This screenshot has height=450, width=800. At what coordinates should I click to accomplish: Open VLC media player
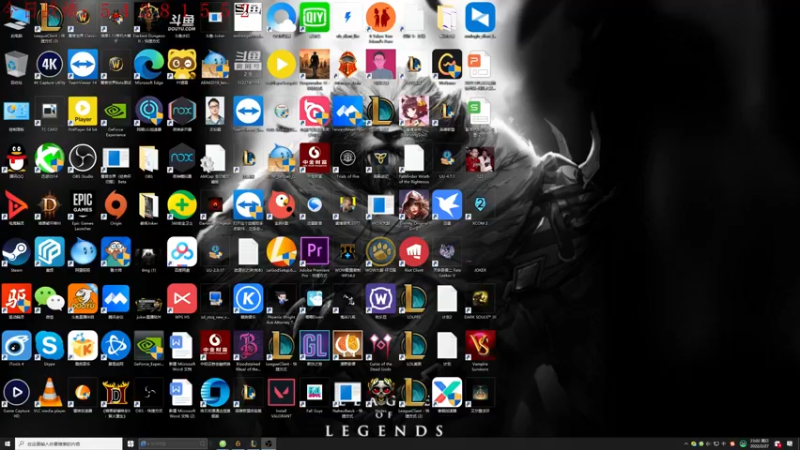[49, 393]
